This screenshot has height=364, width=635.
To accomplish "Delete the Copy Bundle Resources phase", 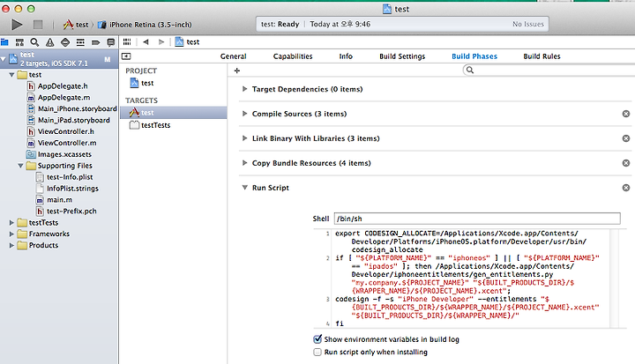I will tap(626, 163).
